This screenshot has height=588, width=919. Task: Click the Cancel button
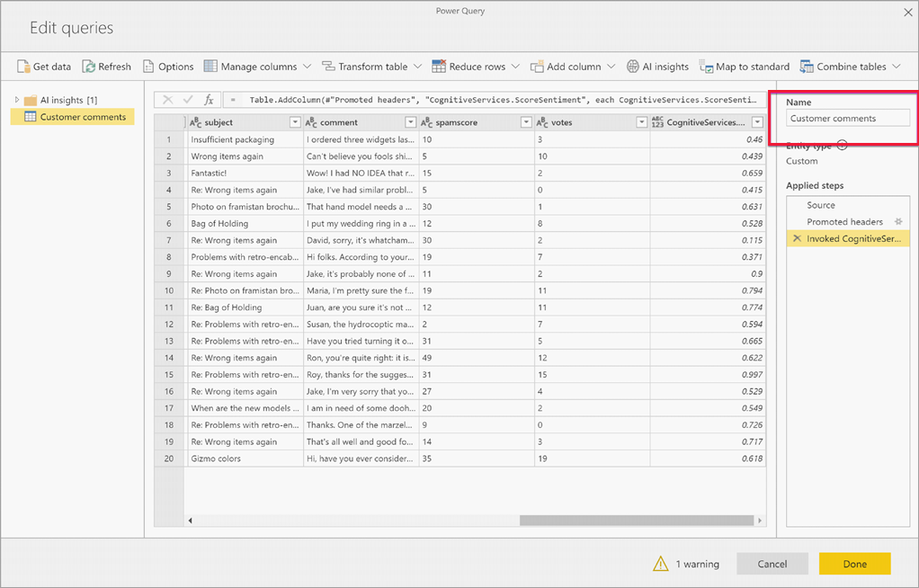click(x=772, y=564)
